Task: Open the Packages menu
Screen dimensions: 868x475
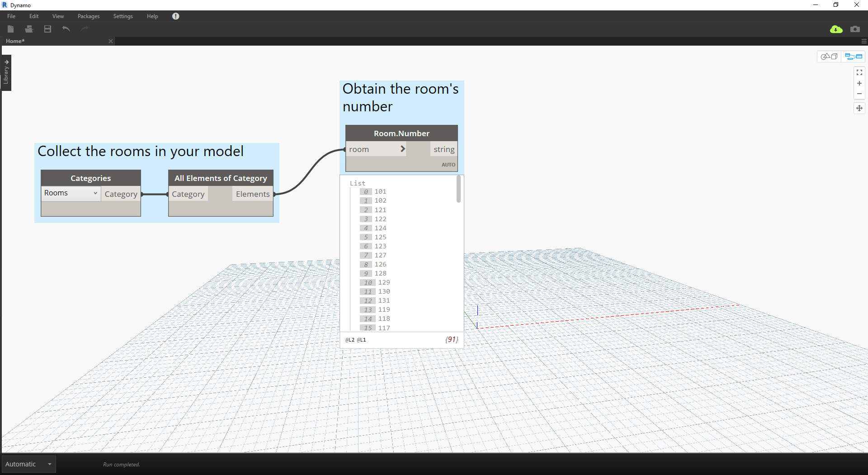Action: (x=89, y=16)
